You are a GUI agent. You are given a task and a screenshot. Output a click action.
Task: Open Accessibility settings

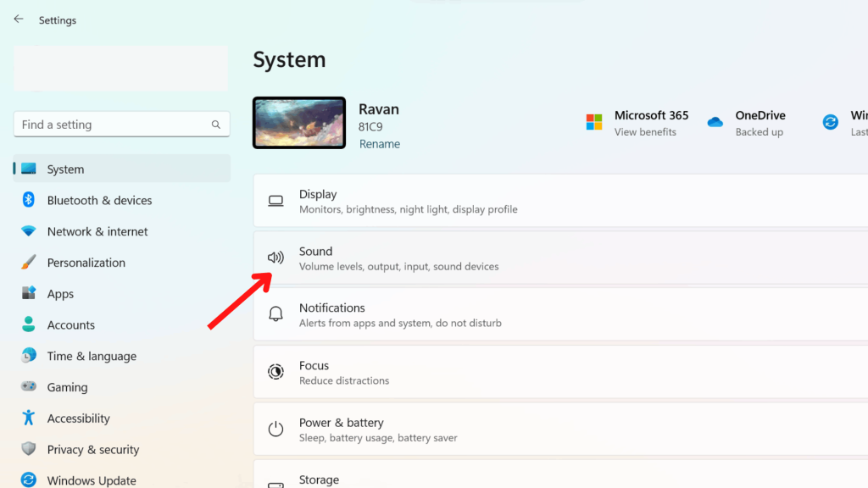(x=122, y=418)
